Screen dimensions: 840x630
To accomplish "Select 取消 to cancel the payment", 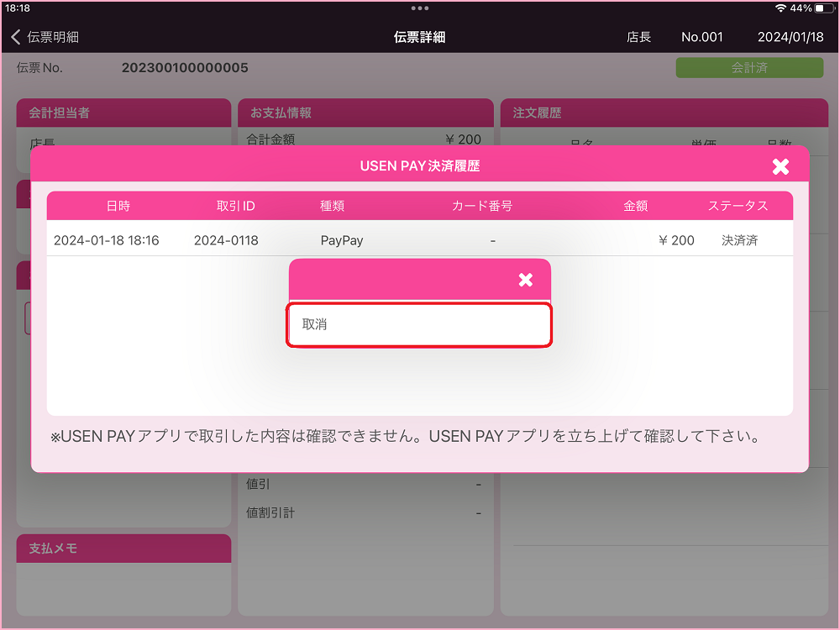I will click(x=419, y=324).
